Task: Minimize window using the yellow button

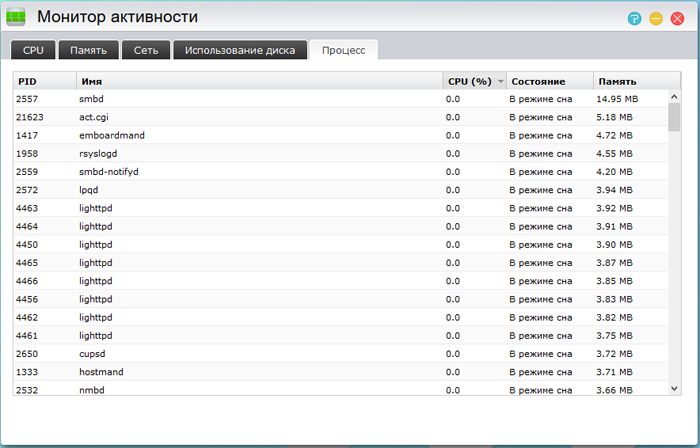Action: pos(656,18)
